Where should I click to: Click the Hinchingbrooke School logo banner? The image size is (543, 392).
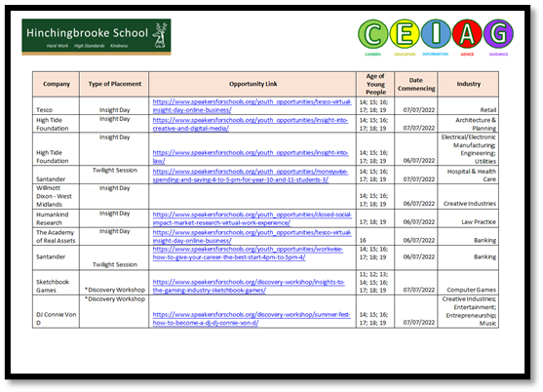click(x=97, y=37)
